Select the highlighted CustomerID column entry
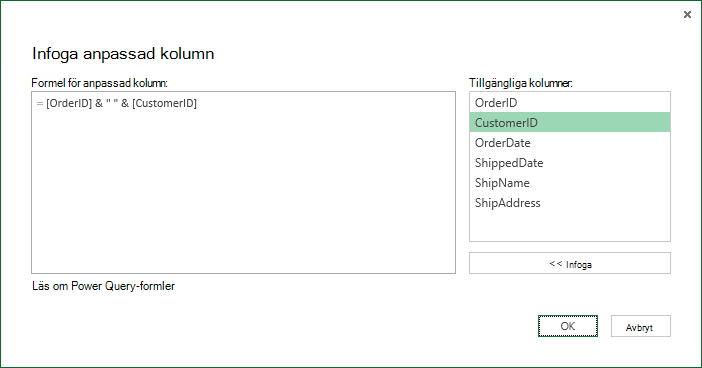The height and width of the screenshot is (368, 702). click(x=569, y=122)
